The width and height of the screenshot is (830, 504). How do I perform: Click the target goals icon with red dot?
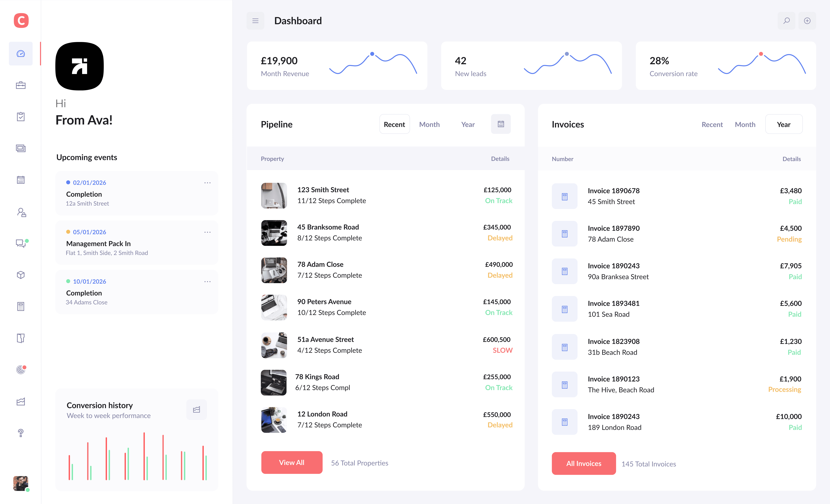21,370
